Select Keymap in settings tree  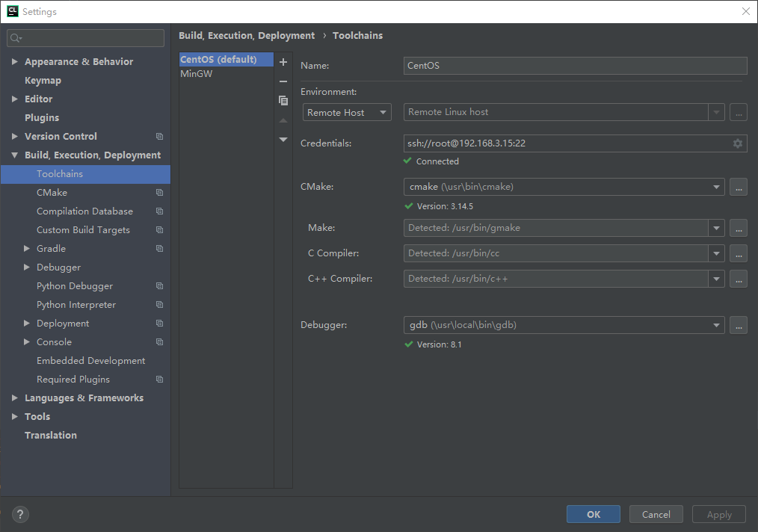[43, 80]
